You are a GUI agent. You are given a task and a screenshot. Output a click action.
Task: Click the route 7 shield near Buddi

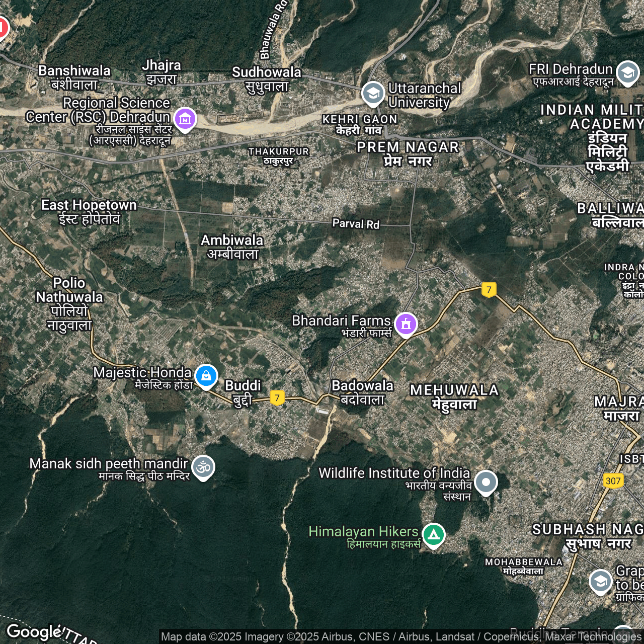click(x=277, y=397)
